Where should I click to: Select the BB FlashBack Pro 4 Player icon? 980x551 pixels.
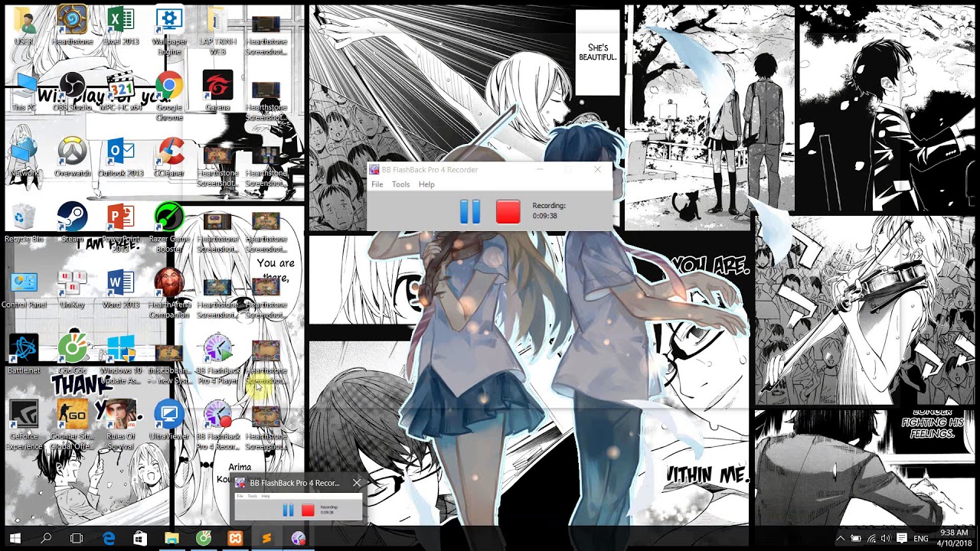217,359
